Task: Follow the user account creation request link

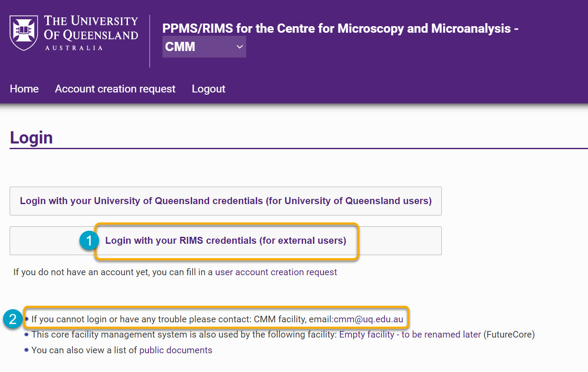Action: [275, 272]
